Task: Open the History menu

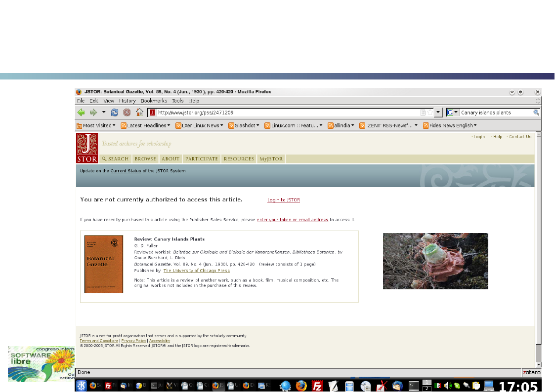Action: (x=128, y=101)
